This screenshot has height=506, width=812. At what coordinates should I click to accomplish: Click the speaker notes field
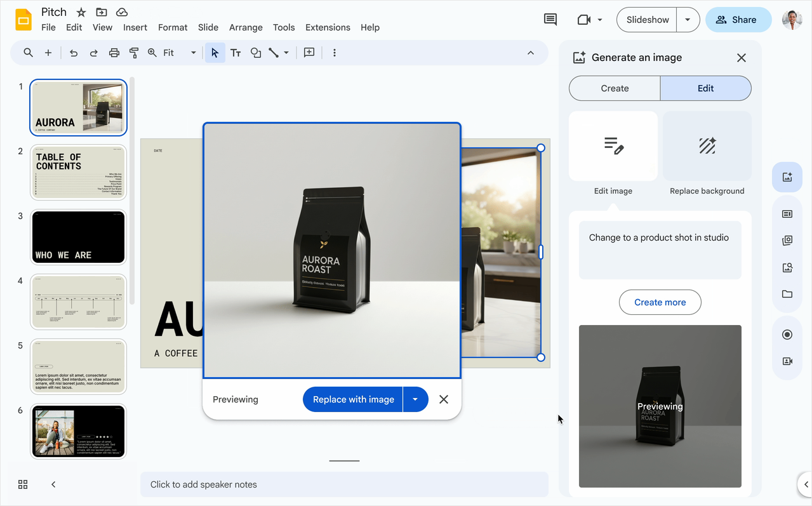click(x=343, y=484)
